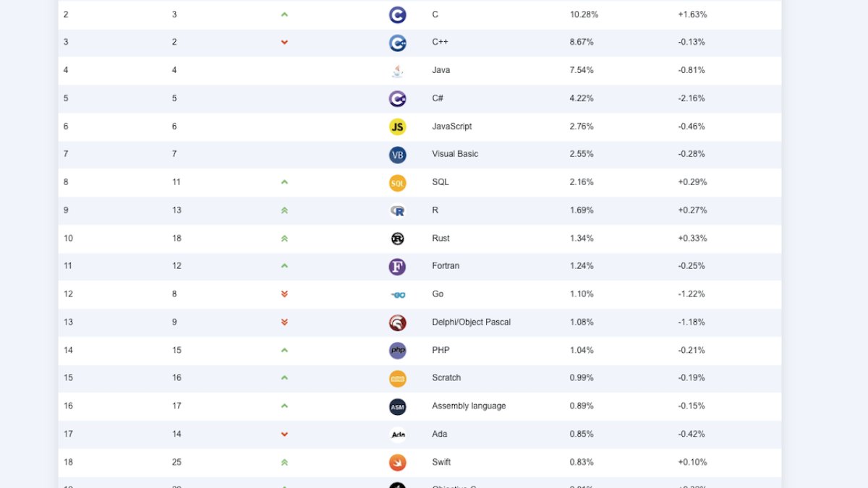Image resolution: width=868 pixels, height=488 pixels.
Task: Click the R language rating 1.69%
Action: [582, 210]
